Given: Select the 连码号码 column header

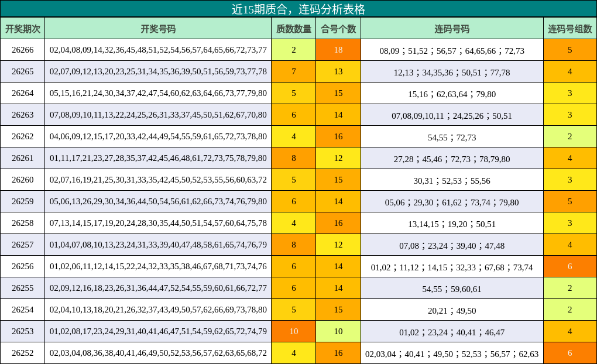Looking at the screenshot, I should 452,29.
